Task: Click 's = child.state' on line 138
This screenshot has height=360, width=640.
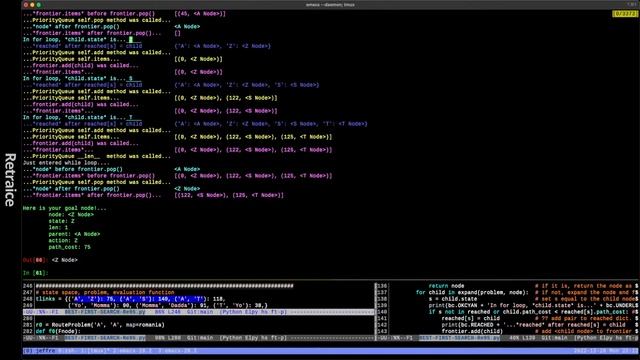Action: pyautogui.click(x=453, y=299)
